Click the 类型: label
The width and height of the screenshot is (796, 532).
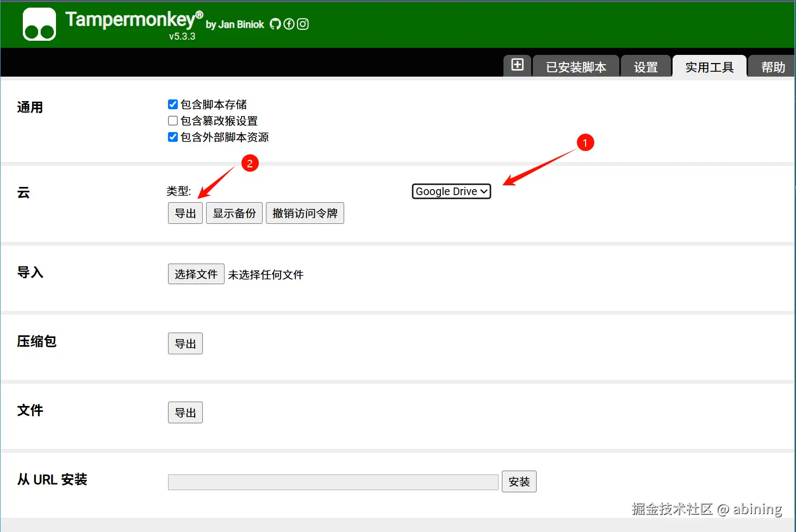[179, 191]
